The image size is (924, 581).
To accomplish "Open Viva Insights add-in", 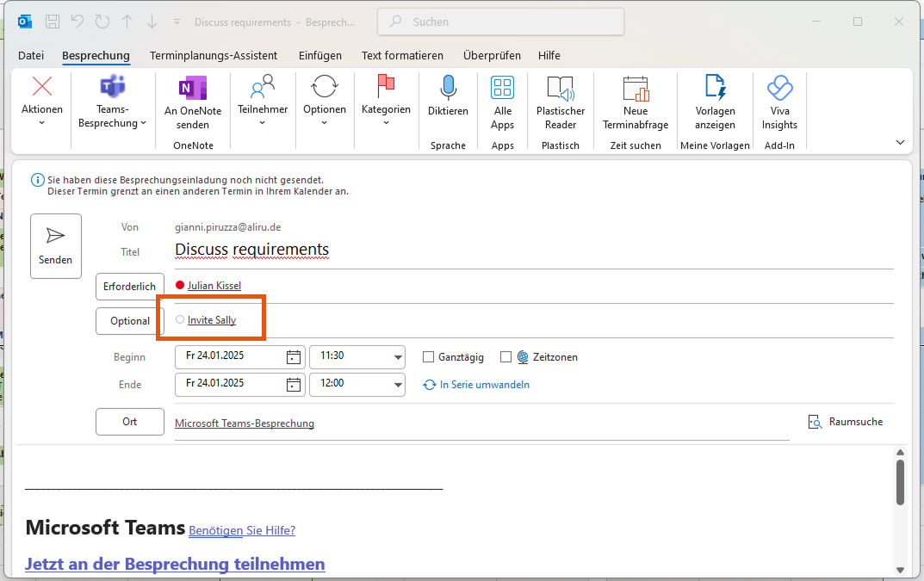I will 779,103.
